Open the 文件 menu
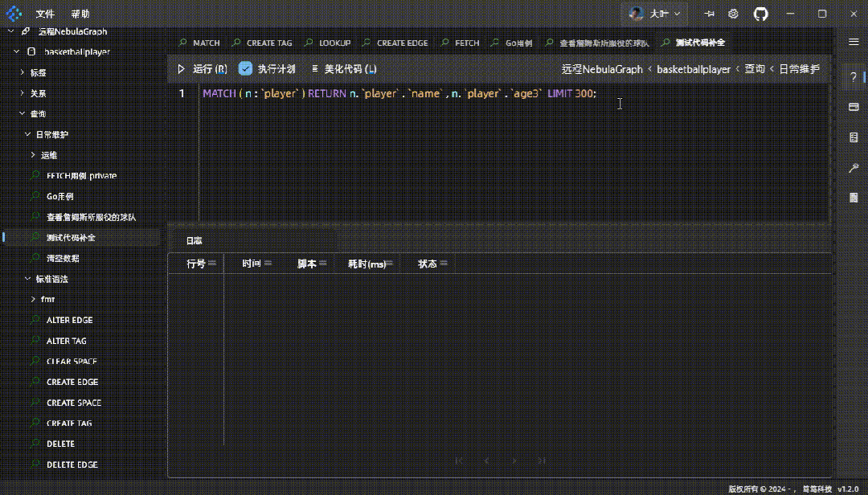 click(x=45, y=14)
